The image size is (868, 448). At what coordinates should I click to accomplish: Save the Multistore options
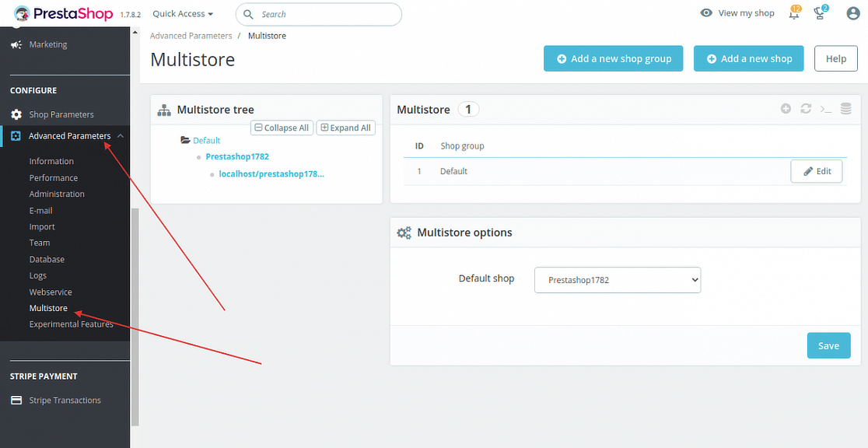828,345
